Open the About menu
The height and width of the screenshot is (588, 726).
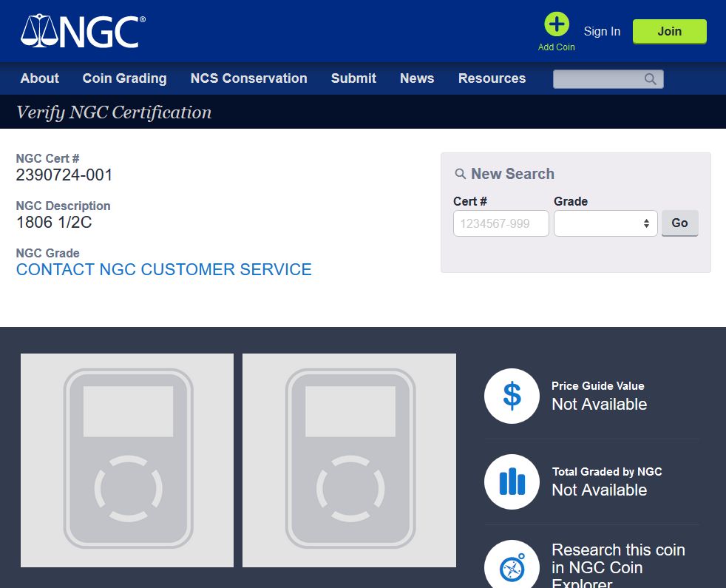click(40, 78)
